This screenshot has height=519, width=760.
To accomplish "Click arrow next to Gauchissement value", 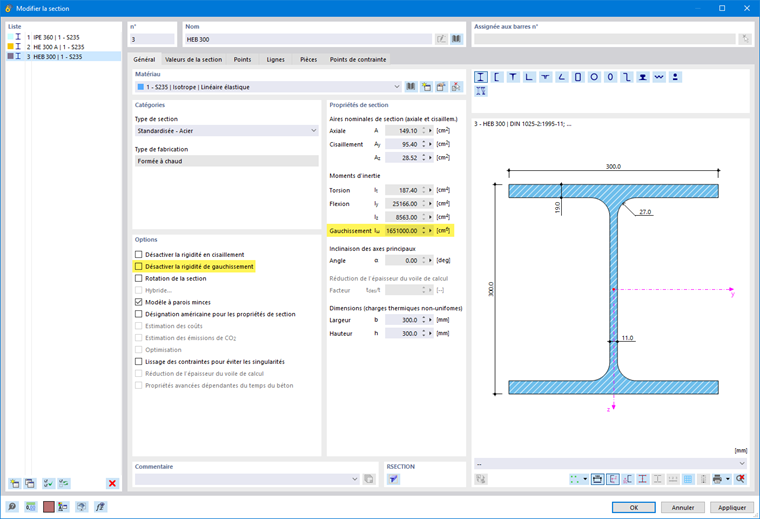I will pyautogui.click(x=430, y=231).
